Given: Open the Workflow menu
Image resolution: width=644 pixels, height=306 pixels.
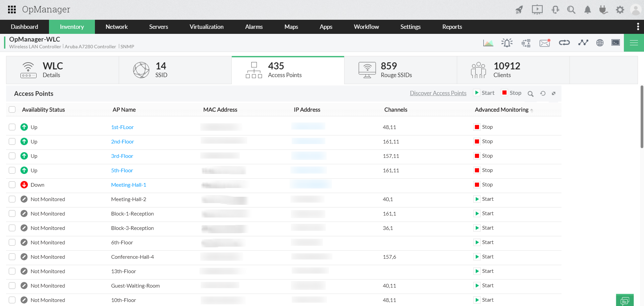Looking at the screenshot, I should pyautogui.click(x=366, y=27).
